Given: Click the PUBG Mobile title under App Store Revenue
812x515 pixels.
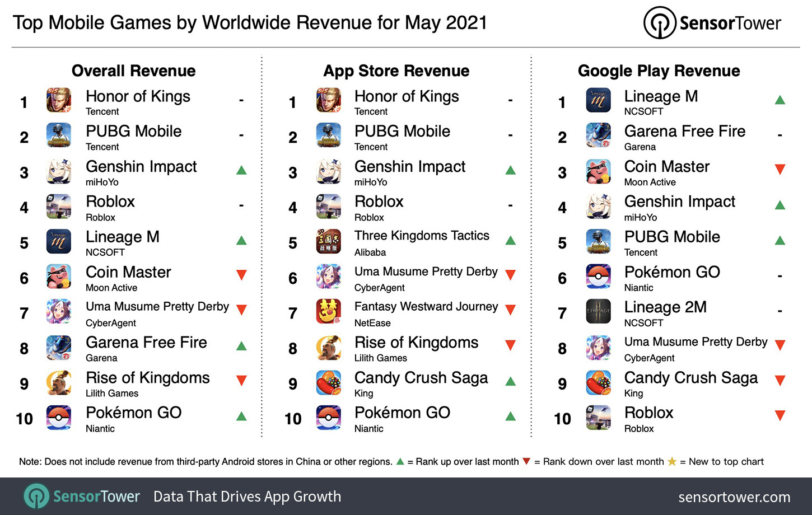Looking at the screenshot, I should pyautogui.click(x=402, y=132).
